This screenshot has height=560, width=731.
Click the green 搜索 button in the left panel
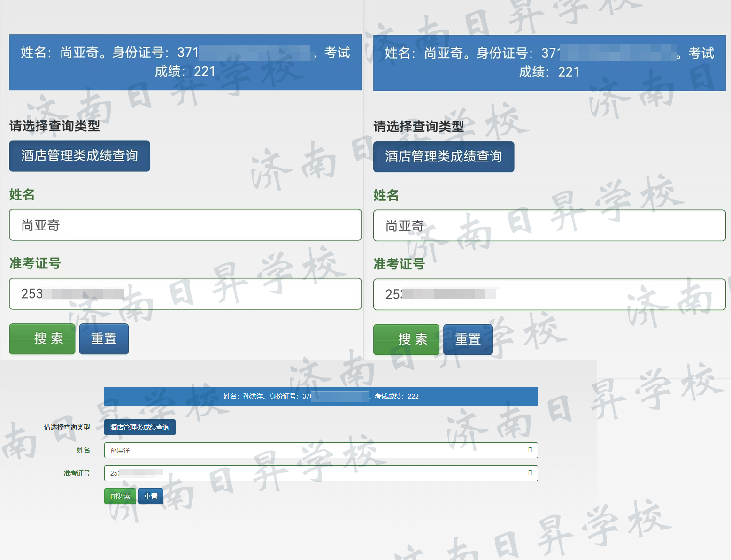pos(42,339)
